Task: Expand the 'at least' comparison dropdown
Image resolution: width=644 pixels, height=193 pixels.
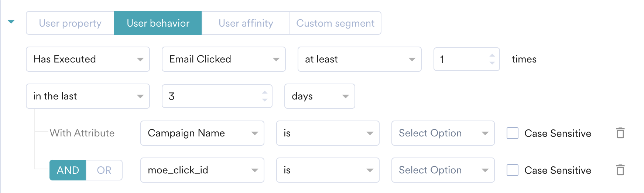Action: coord(360,59)
